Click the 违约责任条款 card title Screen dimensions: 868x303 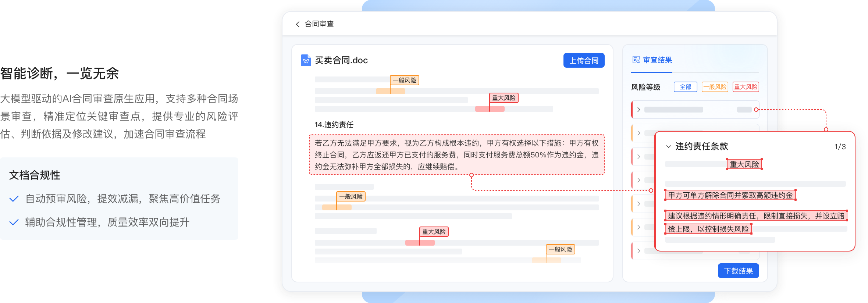[702, 146]
